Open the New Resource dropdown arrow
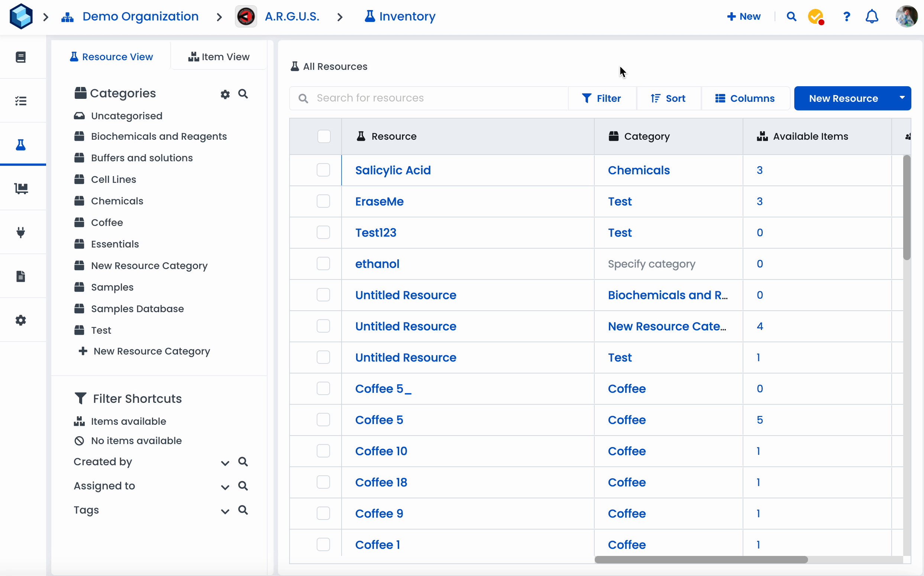Image resolution: width=924 pixels, height=576 pixels. tap(902, 98)
